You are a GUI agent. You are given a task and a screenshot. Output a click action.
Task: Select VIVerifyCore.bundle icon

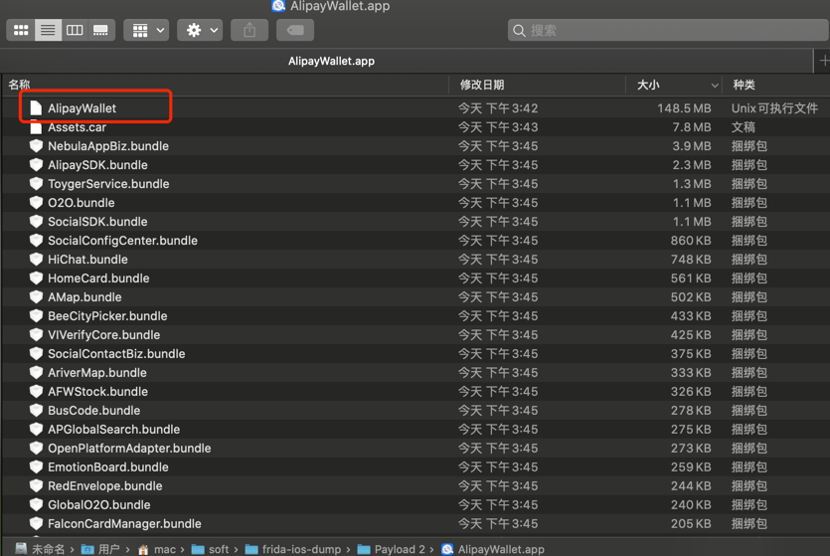(36, 335)
